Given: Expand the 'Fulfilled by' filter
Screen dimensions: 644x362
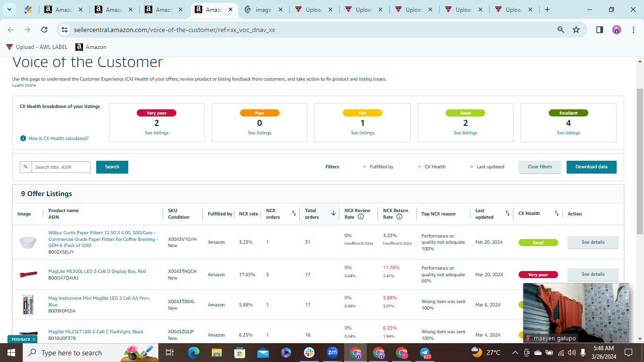Looking at the screenshot, I should pos(378,167).
